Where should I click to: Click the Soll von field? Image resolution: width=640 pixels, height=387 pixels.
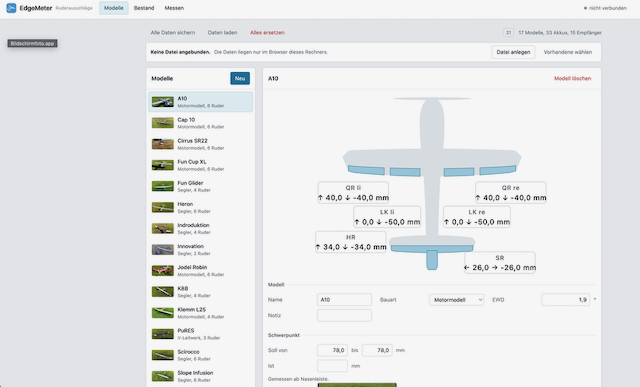pos(332,350)
